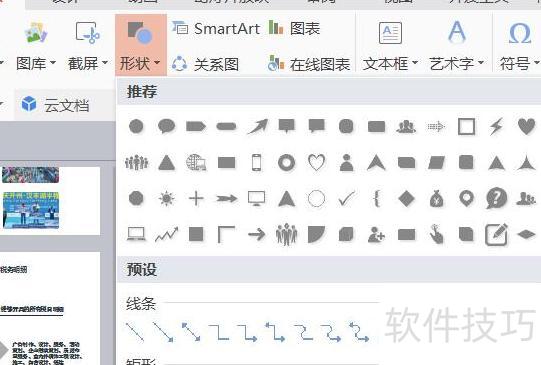Viewport: 541px width, 365px height.
Task: Select the map location pin shape
Action: pos(466,199)
